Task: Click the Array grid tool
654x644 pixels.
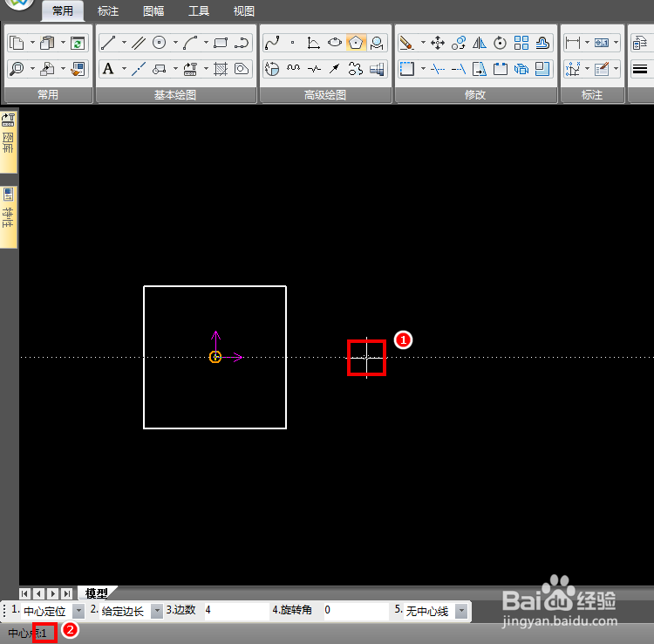Action: [521, 43]
